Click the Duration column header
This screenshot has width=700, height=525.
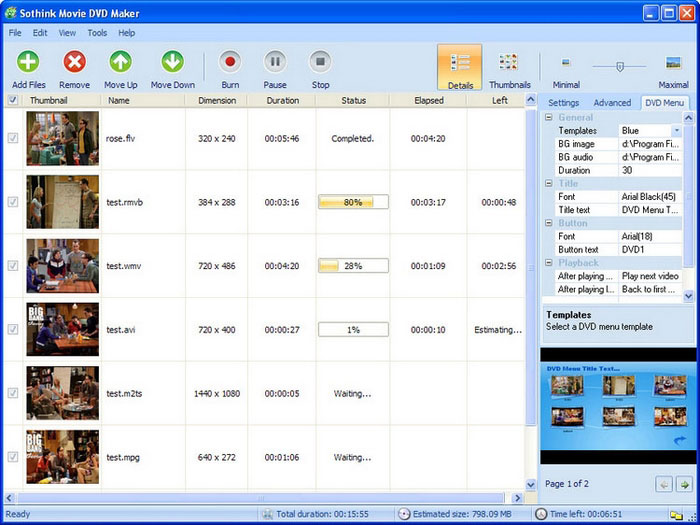[282, 101]
